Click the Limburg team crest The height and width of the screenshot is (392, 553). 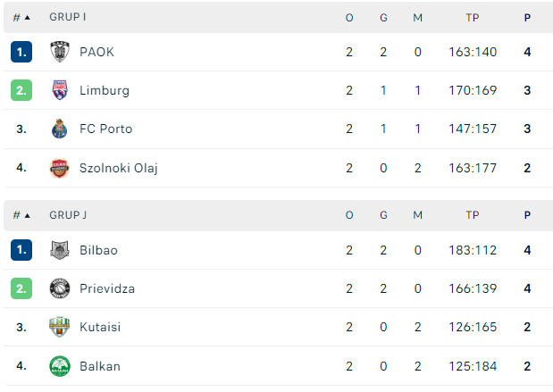60,90
